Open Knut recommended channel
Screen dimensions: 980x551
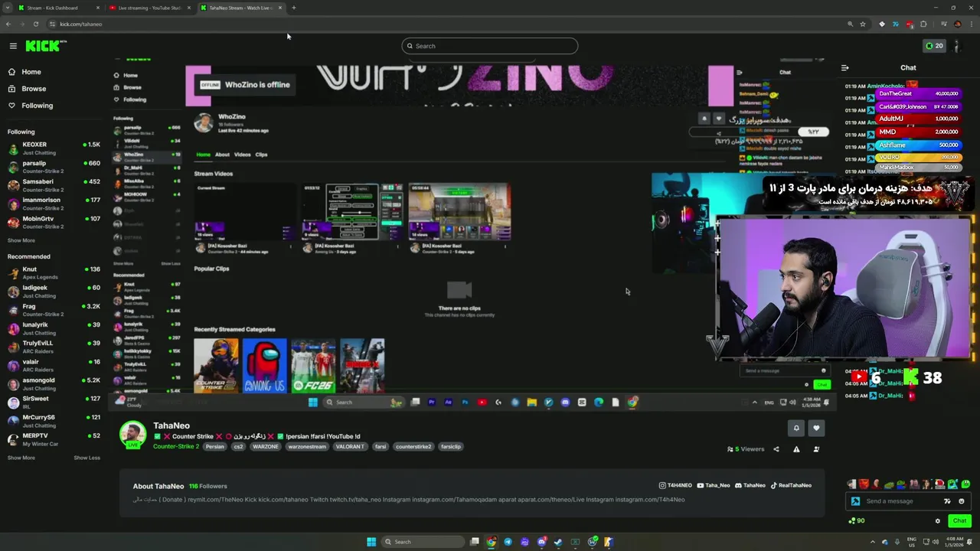pyautogui.click(x=54, y=272)
